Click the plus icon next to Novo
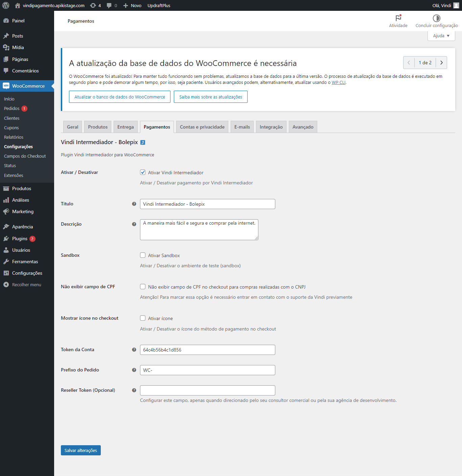Screen dimensions: 462x476 125,5
